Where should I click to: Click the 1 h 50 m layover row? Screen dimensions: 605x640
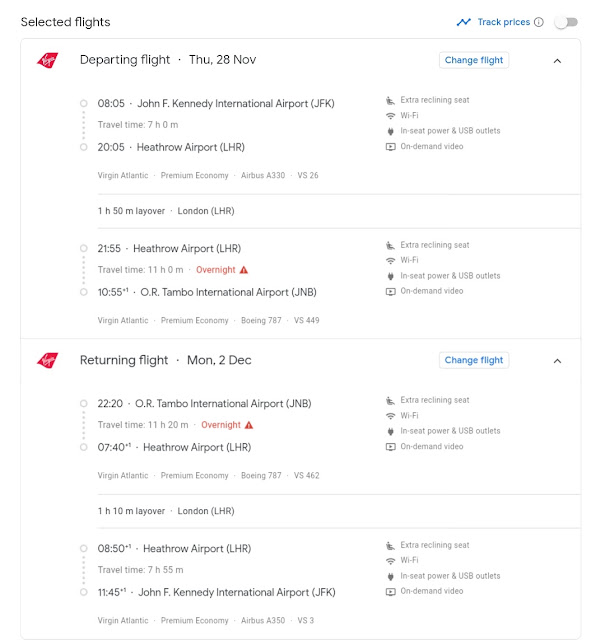tap(339, 211)
